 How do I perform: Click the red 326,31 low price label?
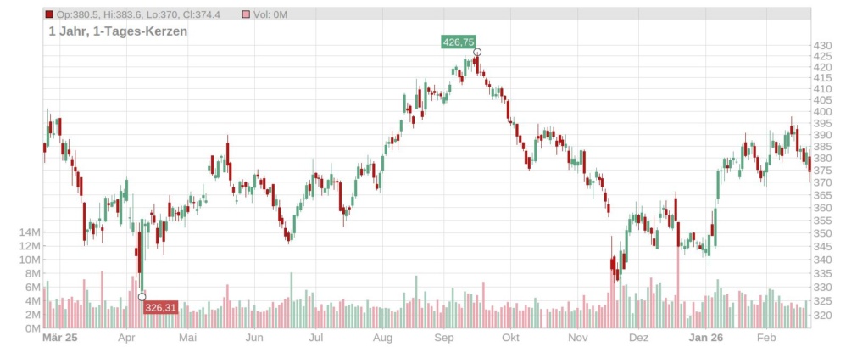point(161,307)
